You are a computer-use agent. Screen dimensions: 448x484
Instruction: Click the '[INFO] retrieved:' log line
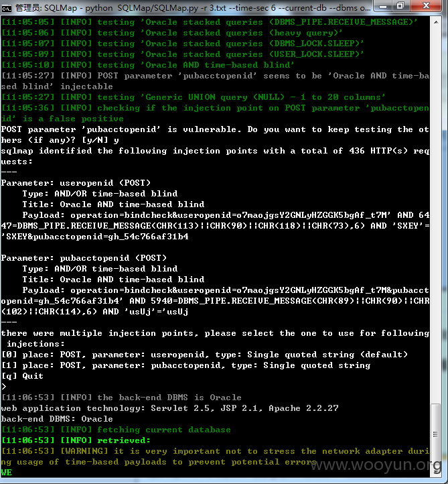[76, 440]
